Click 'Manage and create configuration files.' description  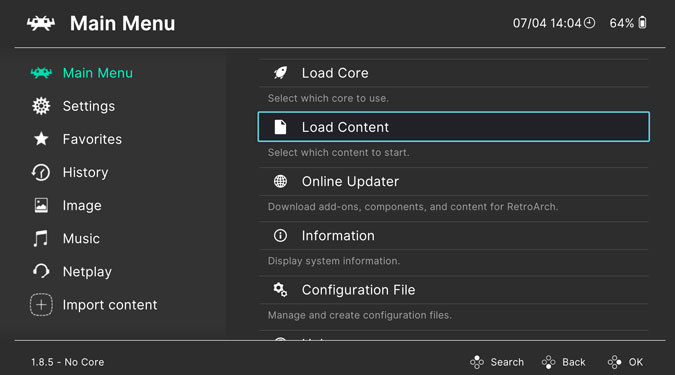pyautogui.click(x=360, y=315)
